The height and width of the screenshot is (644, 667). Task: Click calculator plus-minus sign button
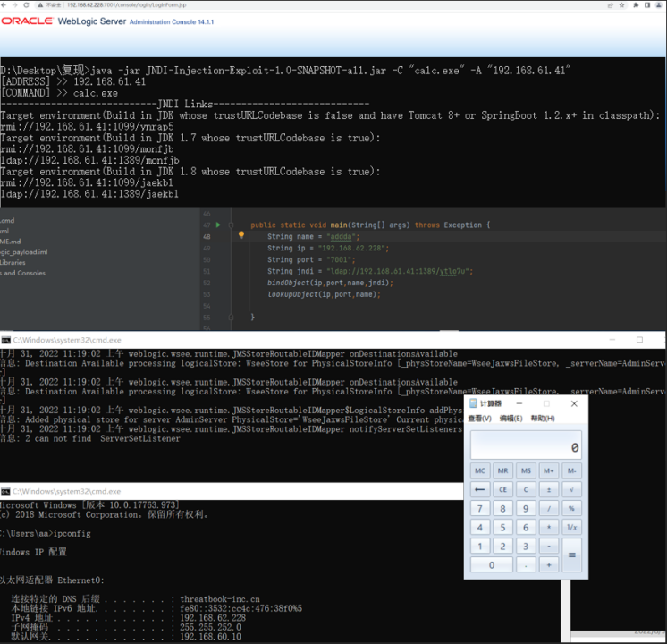pos(549,489)
